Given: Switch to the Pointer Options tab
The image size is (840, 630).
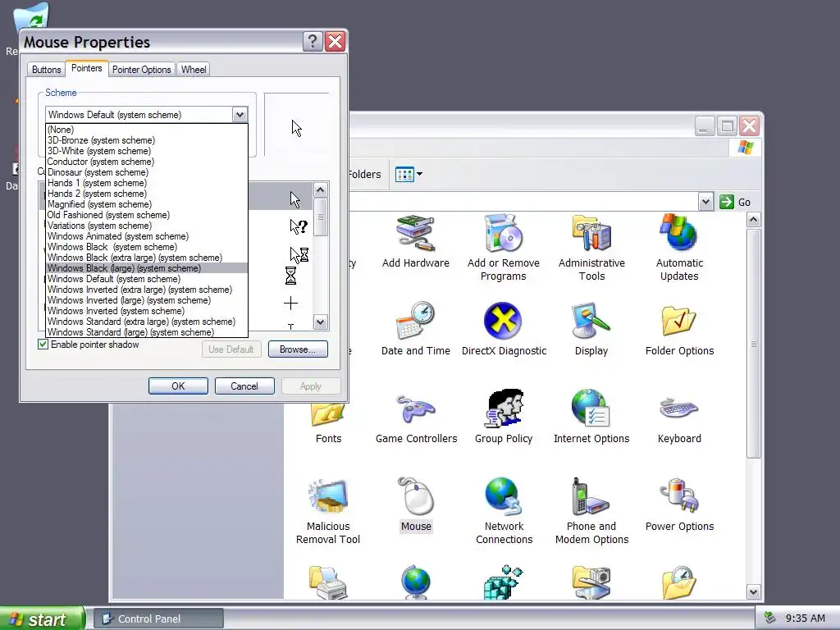Looking at the screenshot, I should (x=141, y=70).
